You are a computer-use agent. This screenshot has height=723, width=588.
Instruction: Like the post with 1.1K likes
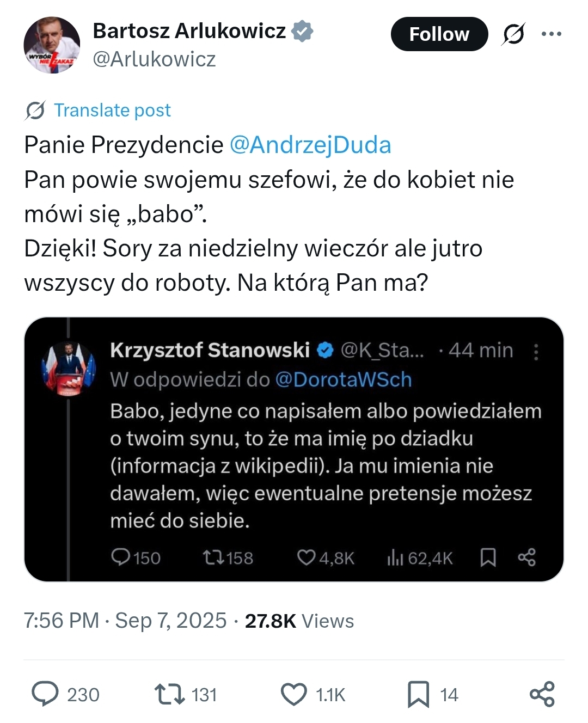tap(294, 694)
